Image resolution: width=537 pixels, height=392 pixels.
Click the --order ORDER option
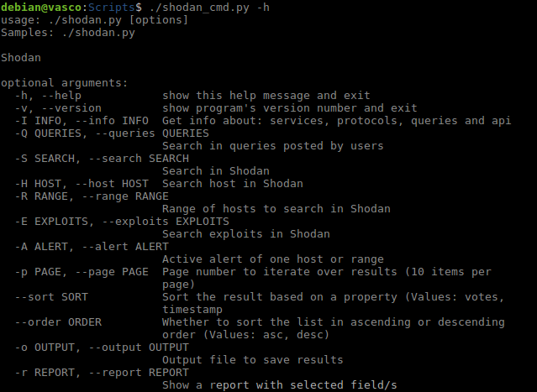click(x=57, y=321)
